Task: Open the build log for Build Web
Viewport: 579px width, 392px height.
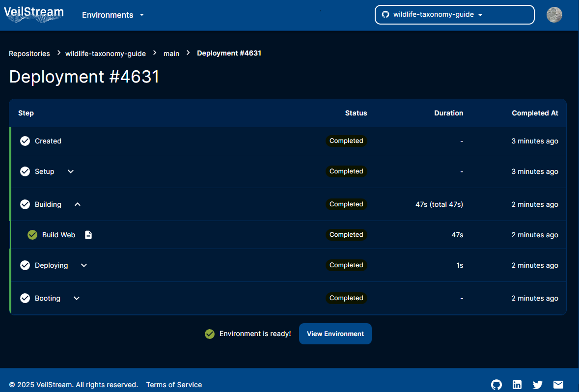Action: [x=88, y=235]
